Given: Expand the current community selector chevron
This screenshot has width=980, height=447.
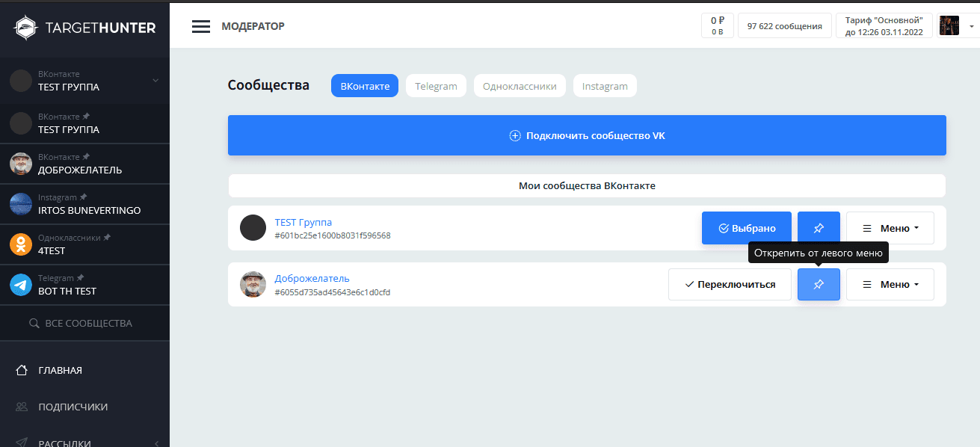Looking at the screenshot, I should pyautogui.click(x=155, y=81).
